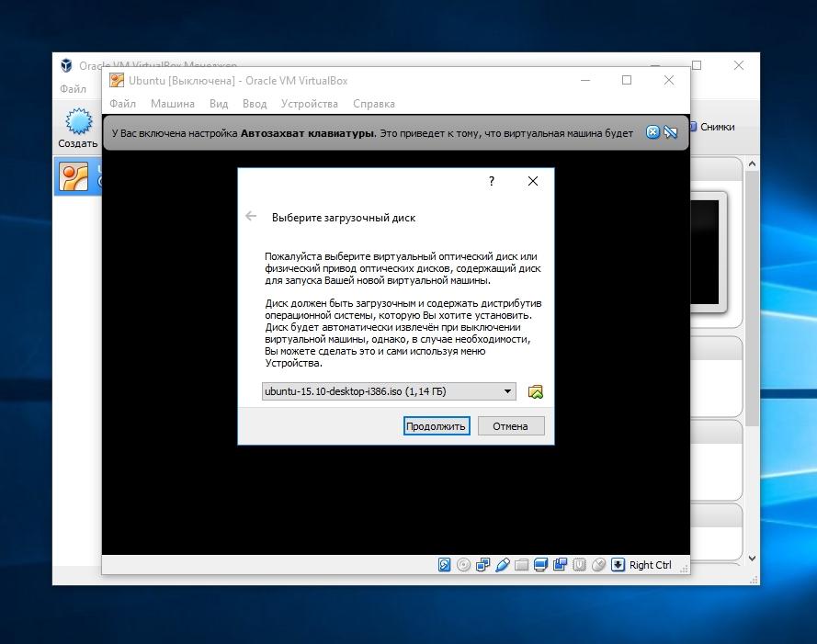The image size is (817, 644).
Task: Click the VirtualBox Manager cube logo
Action: pos(66,65)
